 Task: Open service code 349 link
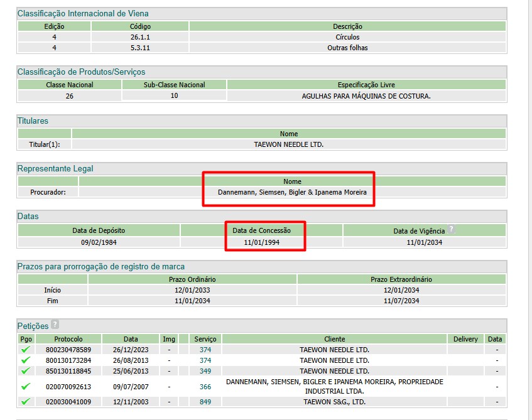pyautogui.click(x=205, y=371)
